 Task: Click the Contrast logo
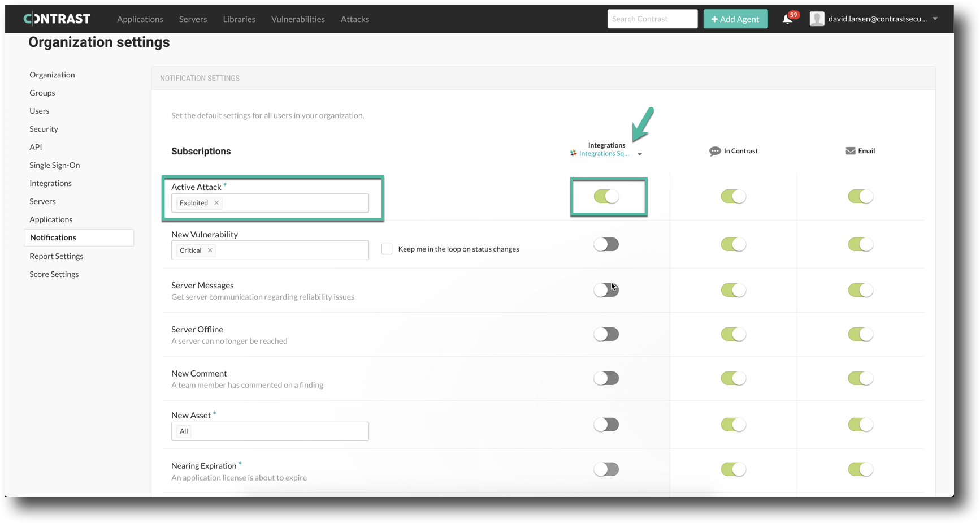pyautogui.click(x=57, y=19)
